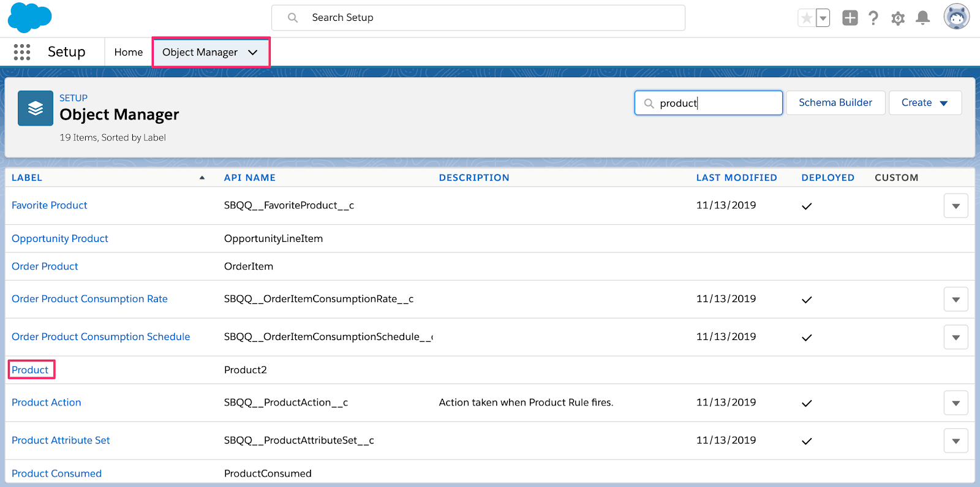
Task: Click the Setup app name
Action: click(67, 52)
